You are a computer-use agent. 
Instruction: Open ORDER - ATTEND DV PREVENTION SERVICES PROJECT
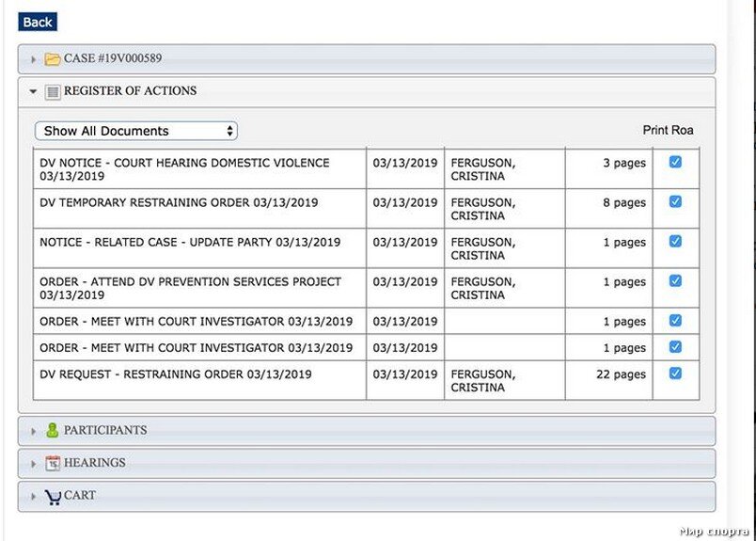191,288
